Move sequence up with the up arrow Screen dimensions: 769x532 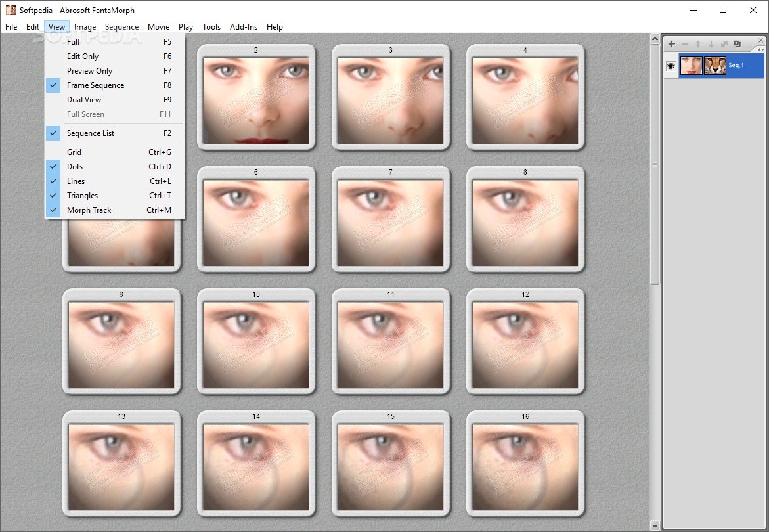[x=698, y=44]
